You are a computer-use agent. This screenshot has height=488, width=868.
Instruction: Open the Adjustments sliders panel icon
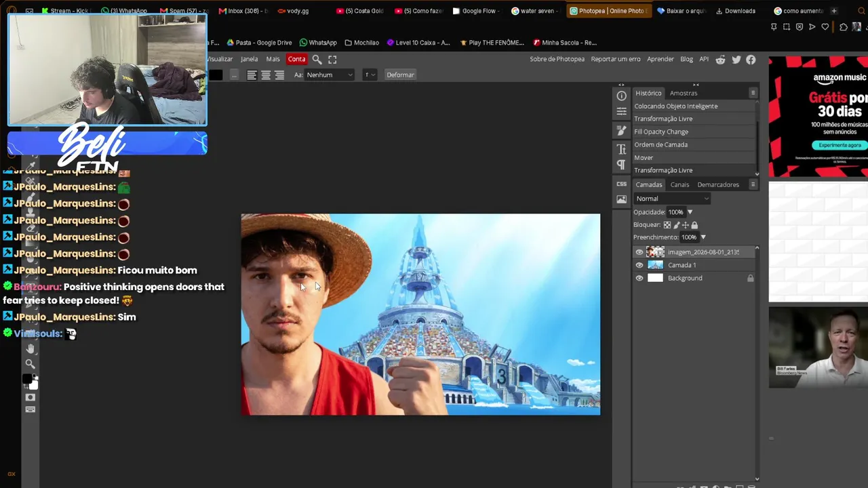coord(621,111)
